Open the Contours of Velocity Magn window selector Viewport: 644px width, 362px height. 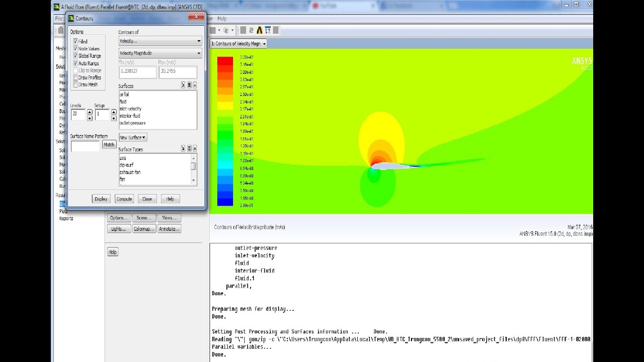pyautogui.click(x=238, y=44)
